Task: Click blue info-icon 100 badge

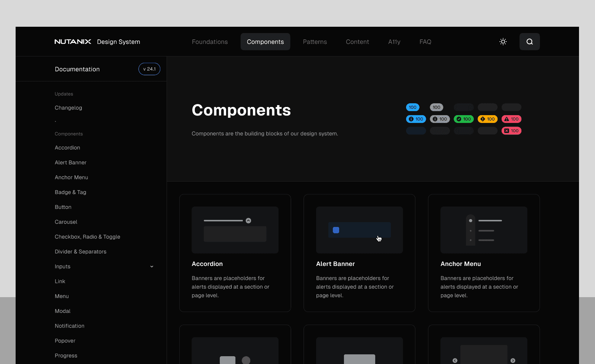Action: pyautogui.click(x=416, y=119)
